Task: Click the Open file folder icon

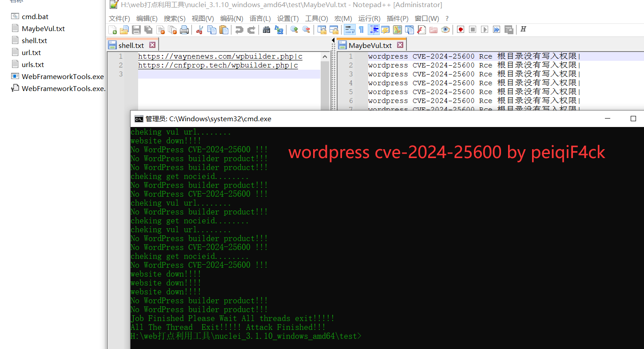Action: [x=124, y=30]
